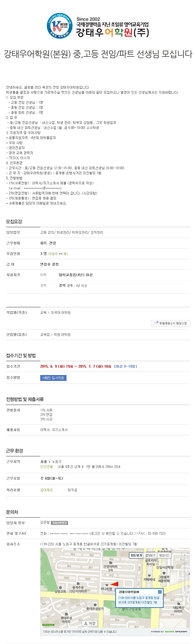
Task: Click the map zoom-in plus button
Action: 185,555
